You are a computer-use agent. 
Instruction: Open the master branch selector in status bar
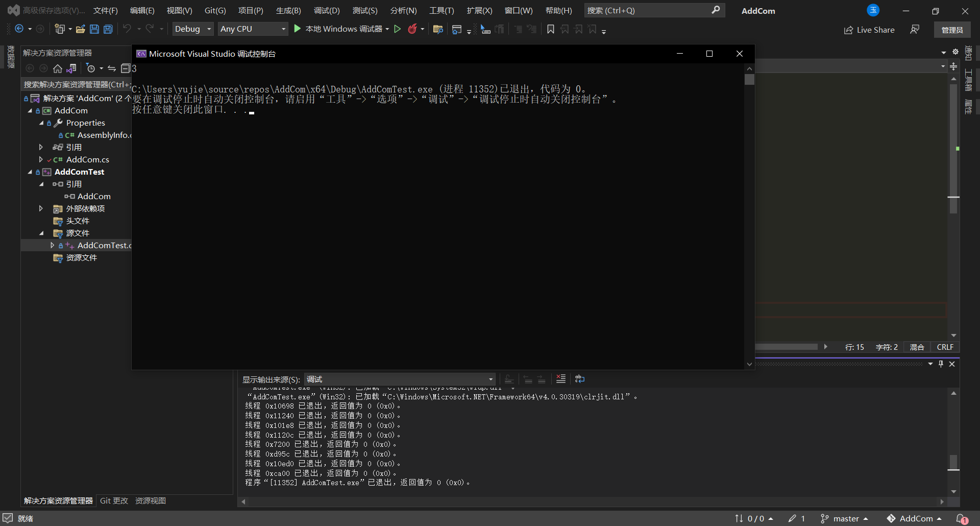844,518
